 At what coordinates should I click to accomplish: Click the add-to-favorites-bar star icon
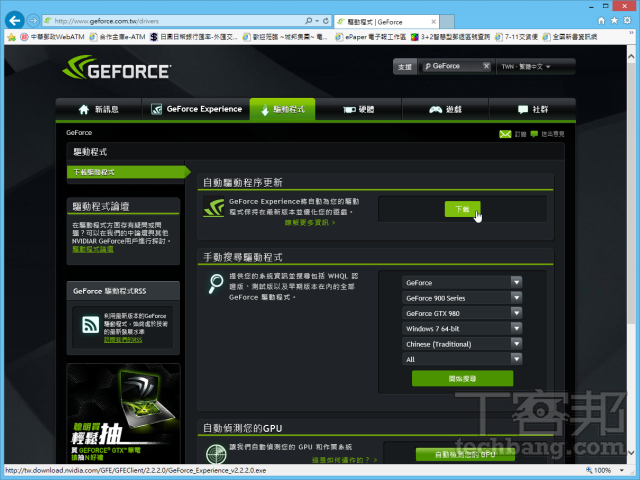pyautogui.click(x=11, y=37)
